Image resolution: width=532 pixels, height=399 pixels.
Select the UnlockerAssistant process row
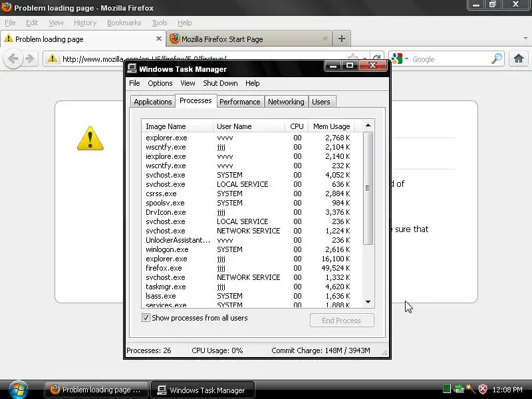pos(247,240)
